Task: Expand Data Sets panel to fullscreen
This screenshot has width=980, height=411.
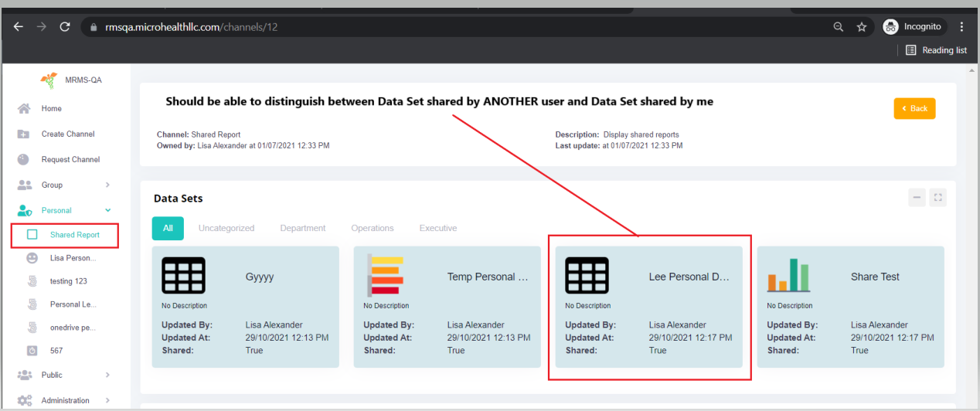Action: tap(937, 198)
